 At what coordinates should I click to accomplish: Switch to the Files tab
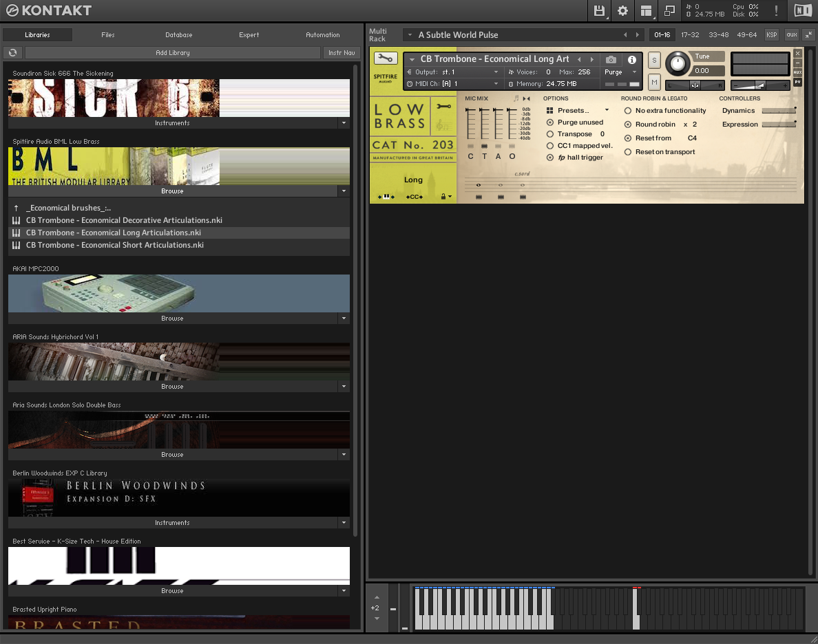(x=108, y=35)
